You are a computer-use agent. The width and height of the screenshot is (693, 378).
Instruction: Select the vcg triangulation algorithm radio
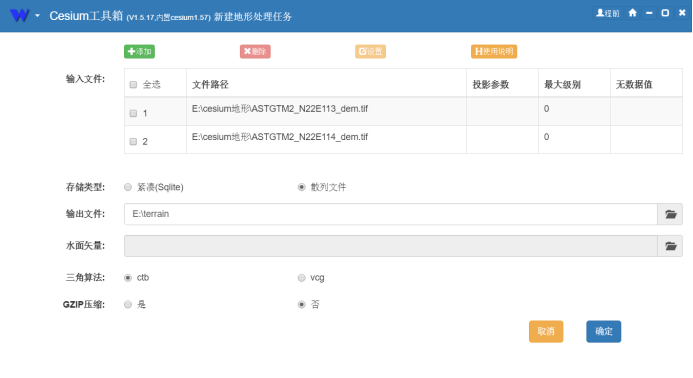301,278
